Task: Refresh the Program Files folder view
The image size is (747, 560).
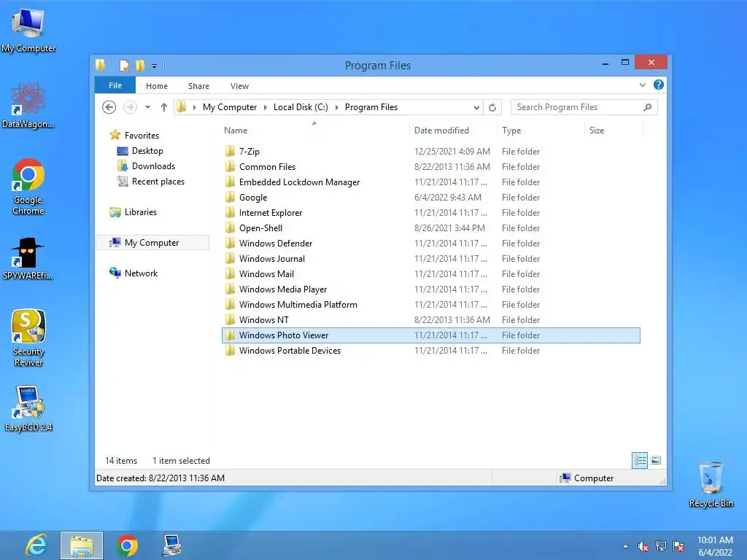Action: 492,108
